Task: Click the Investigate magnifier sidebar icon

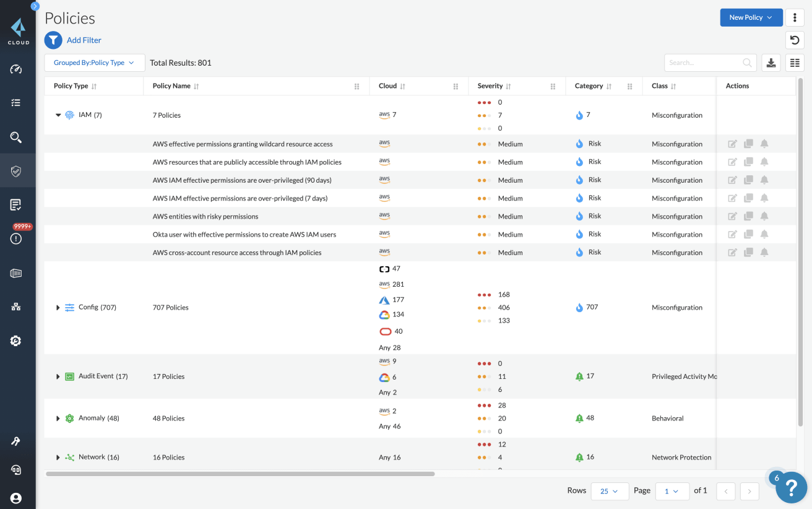Action: (x=16, y=137)
